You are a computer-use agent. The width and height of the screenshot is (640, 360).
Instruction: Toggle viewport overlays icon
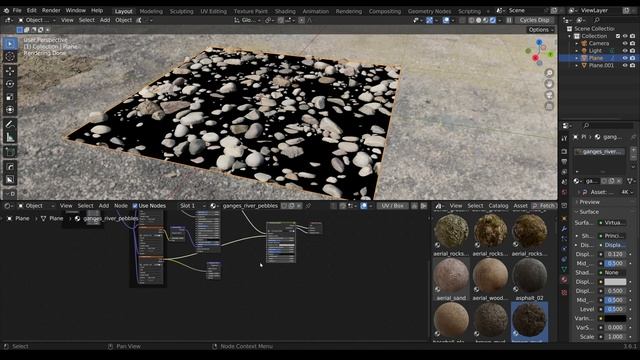pos(446,20)
